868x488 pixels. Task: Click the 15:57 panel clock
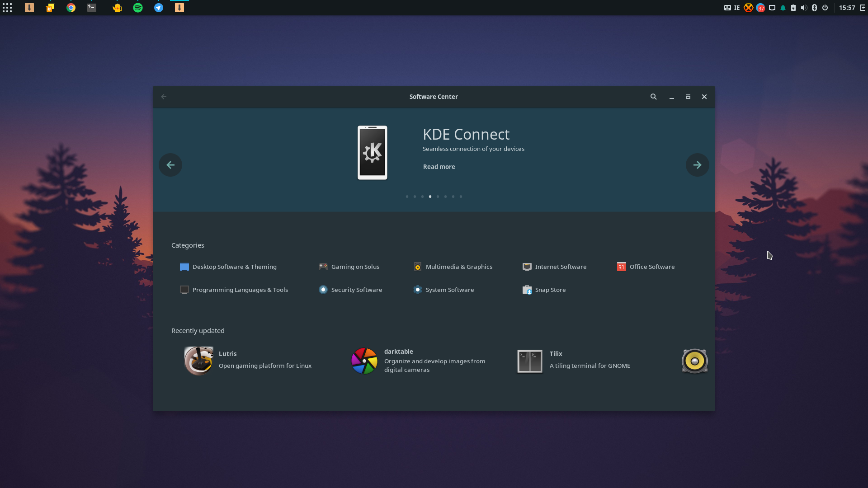tap(847, 8)
